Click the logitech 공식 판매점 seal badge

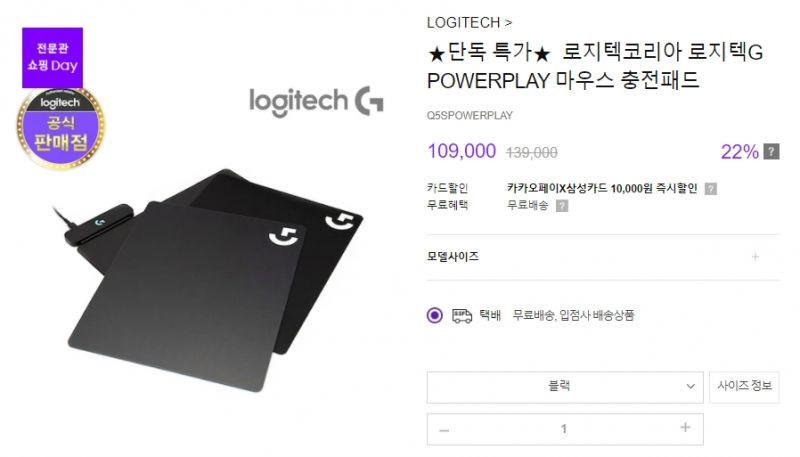pos(60,128)
